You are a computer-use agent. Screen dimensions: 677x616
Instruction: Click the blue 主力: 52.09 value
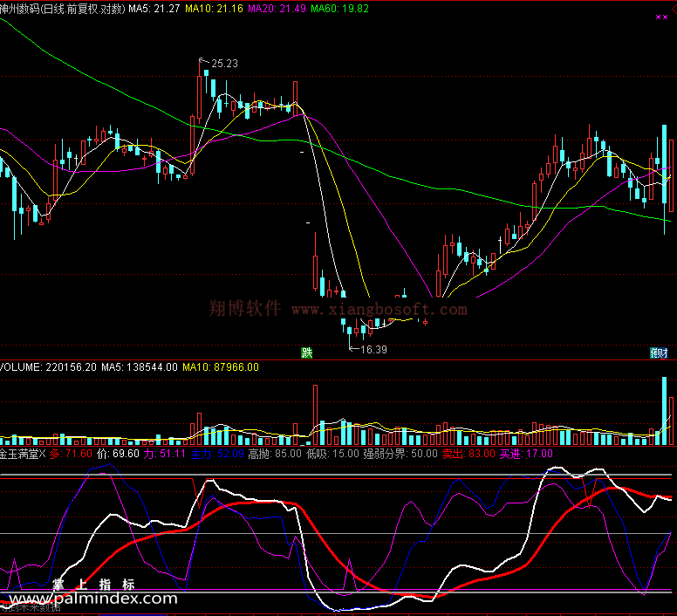[x=217, y=454]
